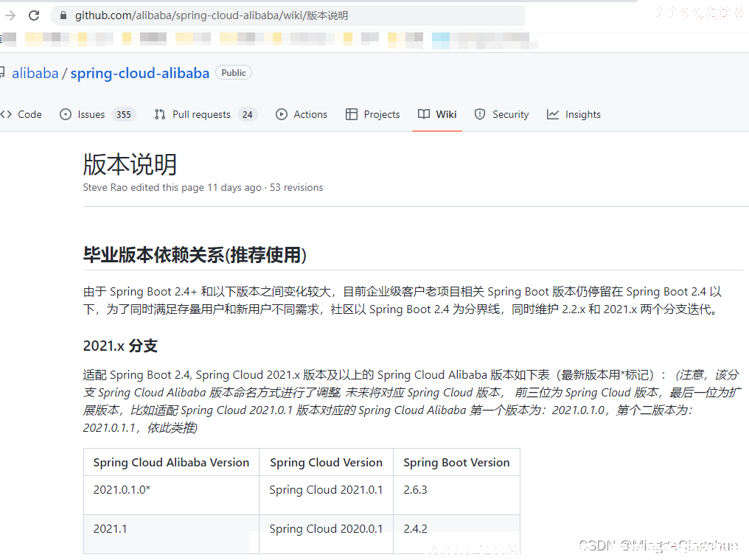Open the Insights tab
Image resolution: width=749 pixels, height=560 pixels.
tap(574, 114)
